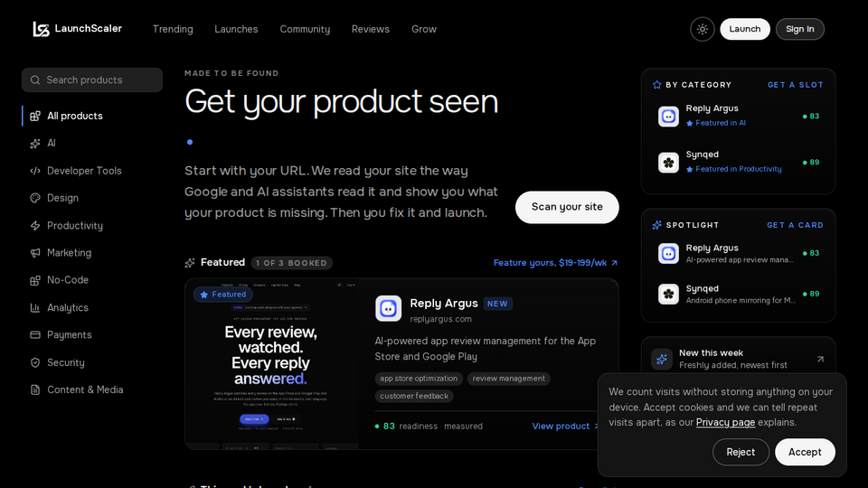This screenshot has height=488, width=868.
Task: Click the View product link
Action: [x=565, y=426]
